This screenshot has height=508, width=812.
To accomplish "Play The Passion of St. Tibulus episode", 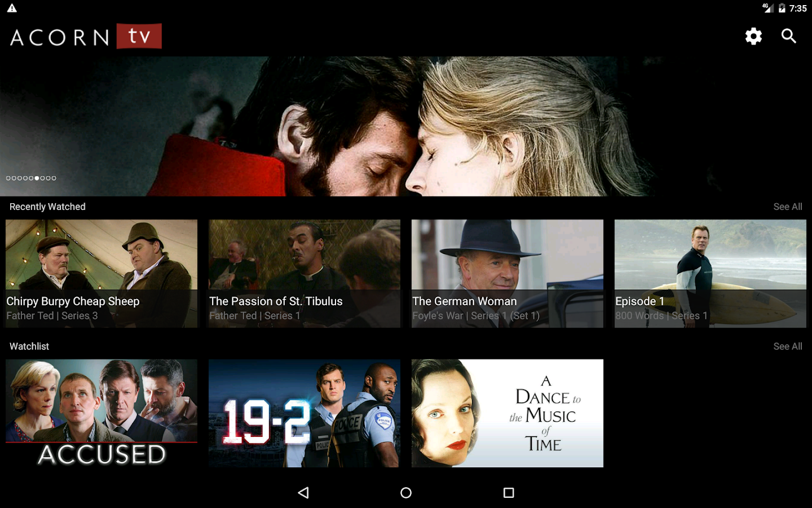I will click(304, 273).
